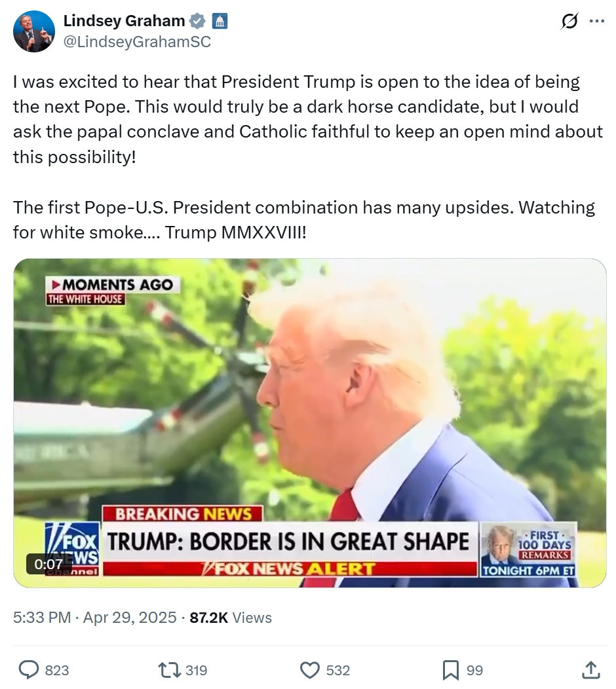Click the Lindsey Graham display name
616x689 pixels.
[x=124, y=21]
